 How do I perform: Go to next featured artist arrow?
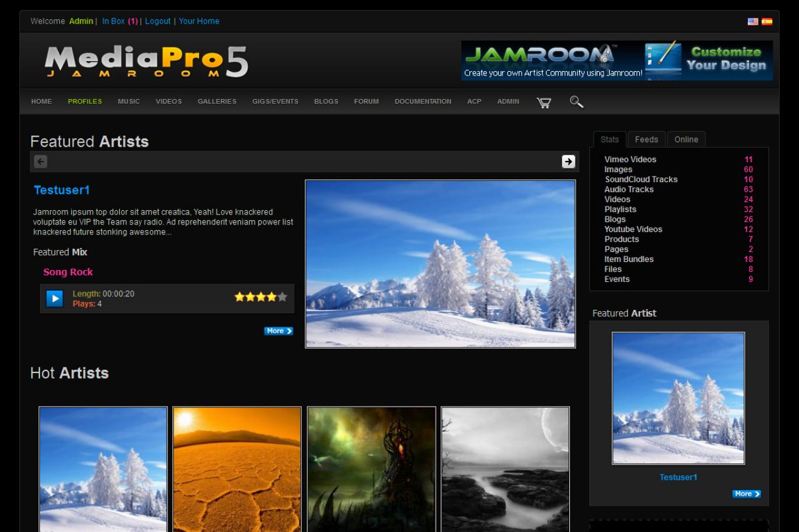pos(568,162)
